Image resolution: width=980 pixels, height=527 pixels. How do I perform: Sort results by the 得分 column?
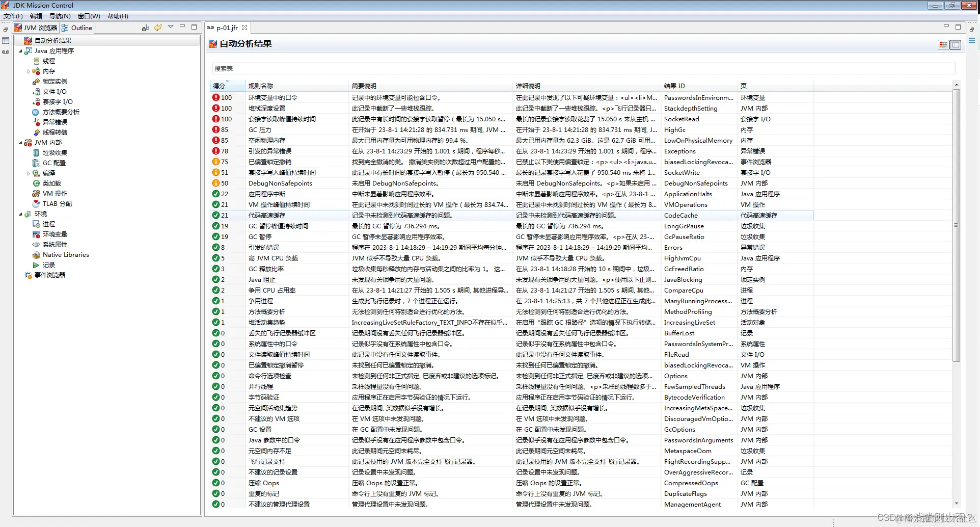220,86
